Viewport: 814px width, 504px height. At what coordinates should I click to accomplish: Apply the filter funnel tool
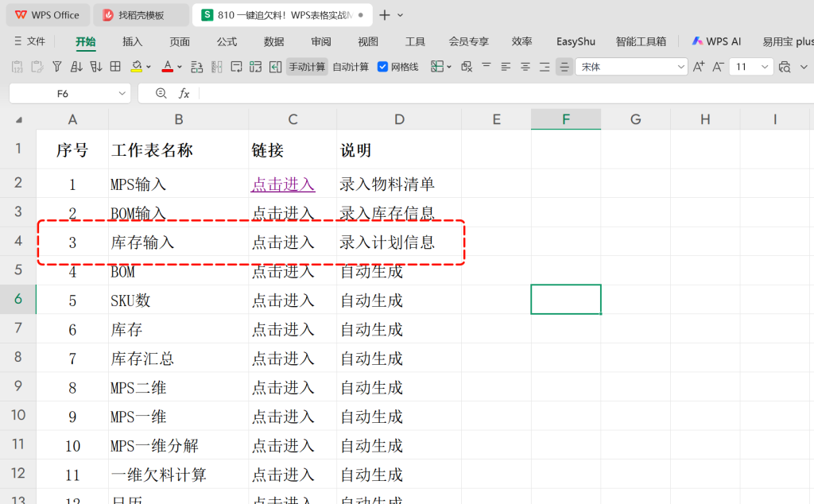pyautogui.click(x=57, y=67)
